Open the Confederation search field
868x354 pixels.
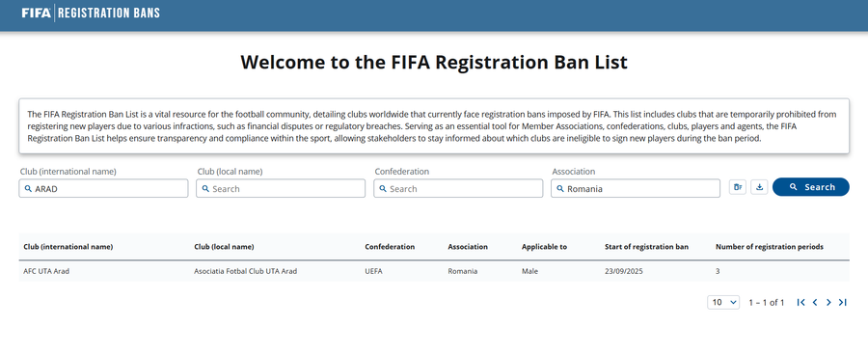pos(458,188)
